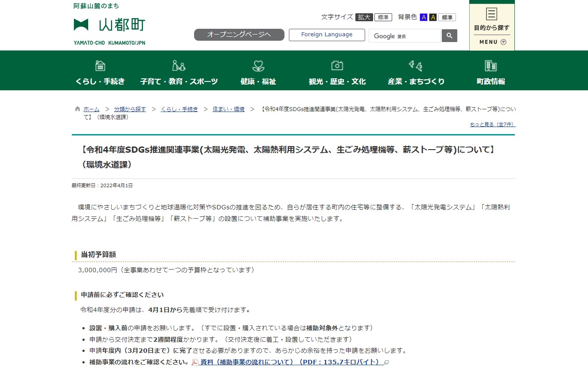This screenshot has height=382, width=588.
Task: Reset background color with the 標準 option
Action: click(447, 17)
